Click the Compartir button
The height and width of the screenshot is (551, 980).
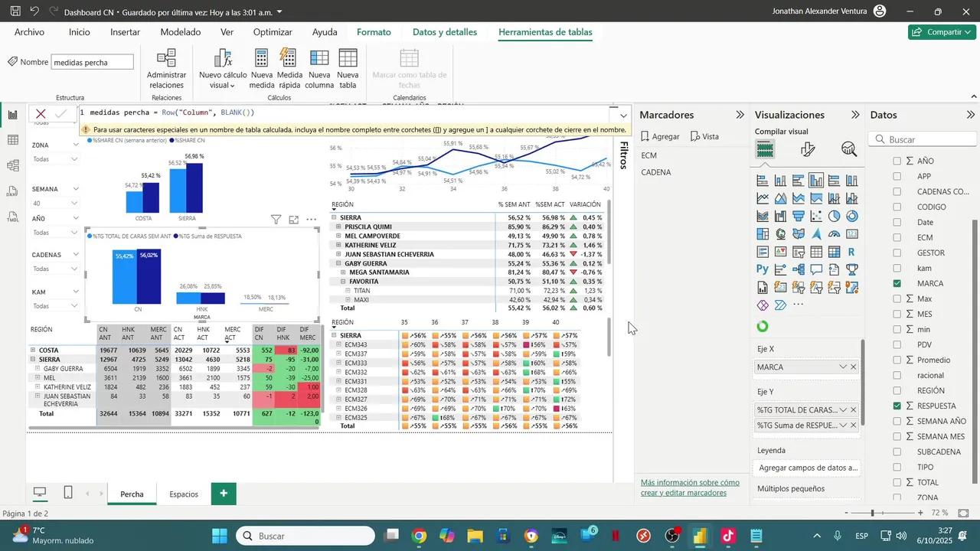942,32
